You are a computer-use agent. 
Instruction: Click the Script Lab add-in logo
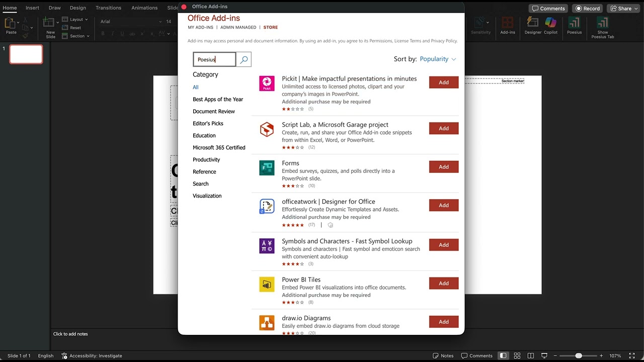click(x=267, y=129)
